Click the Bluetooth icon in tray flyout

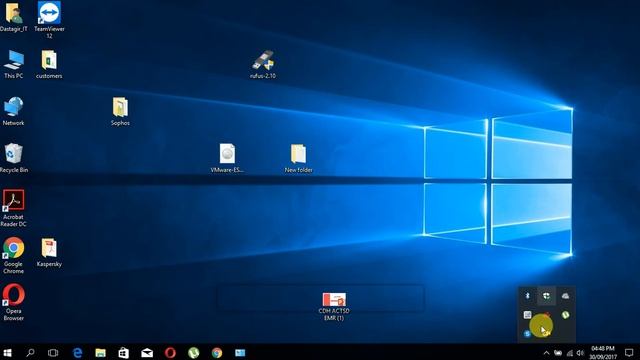pyautogui.click(x=527, y=296)
